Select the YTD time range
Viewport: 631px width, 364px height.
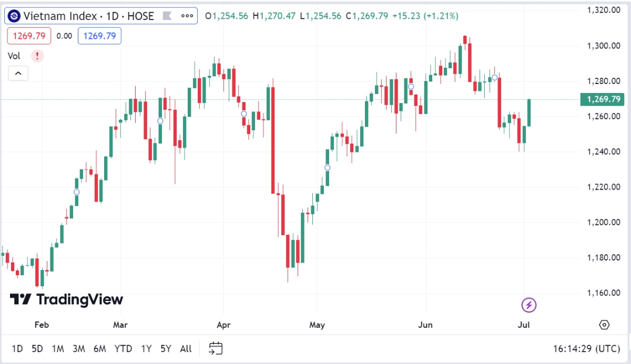[123, 348]
